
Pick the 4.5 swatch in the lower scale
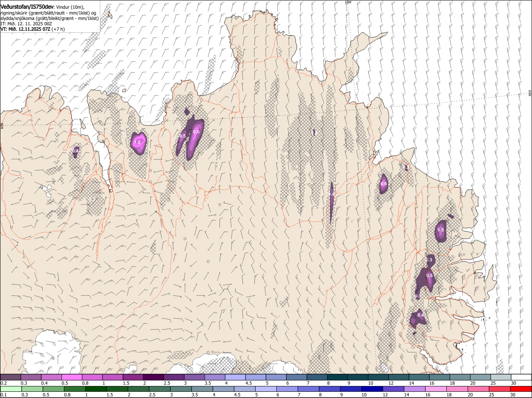(245, 389)
